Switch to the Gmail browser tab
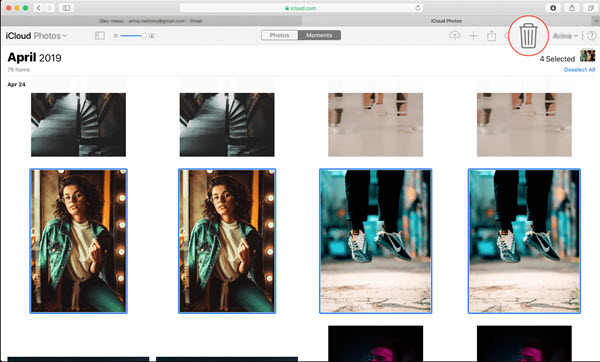600x362 pixels. click(x=151, y=21)
